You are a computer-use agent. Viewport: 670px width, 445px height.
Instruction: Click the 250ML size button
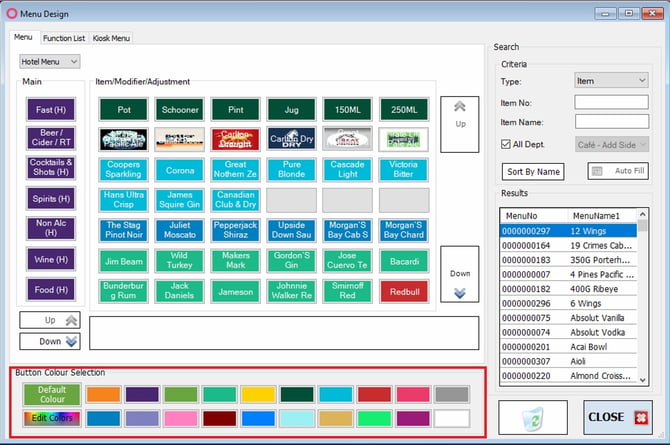(404, 109)
